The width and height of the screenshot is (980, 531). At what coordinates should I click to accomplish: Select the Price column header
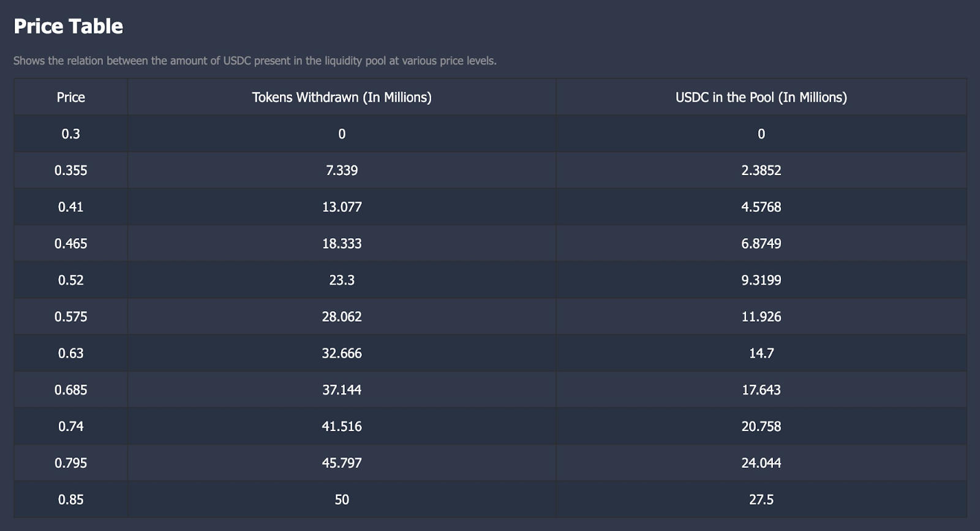click(x=71, y=97)
